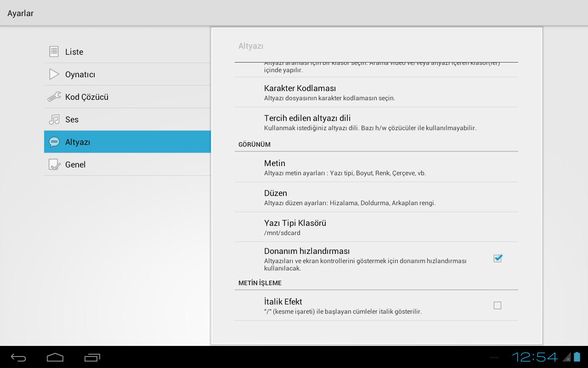The height and width of the screenshot is (368, 588).
Task: Click text 'Altyazı dosyasının karakter kodlamasın seçin.'
Action: [x=329, y=98]
